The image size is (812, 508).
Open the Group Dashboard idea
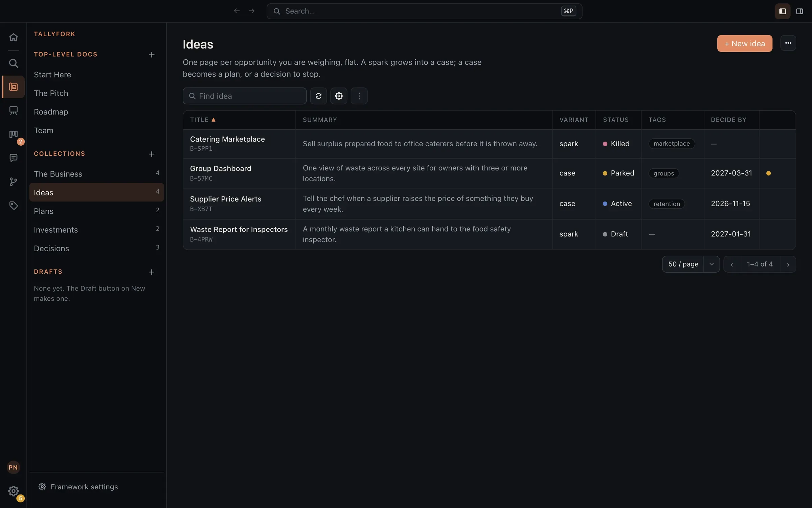[x=221, y=169]
